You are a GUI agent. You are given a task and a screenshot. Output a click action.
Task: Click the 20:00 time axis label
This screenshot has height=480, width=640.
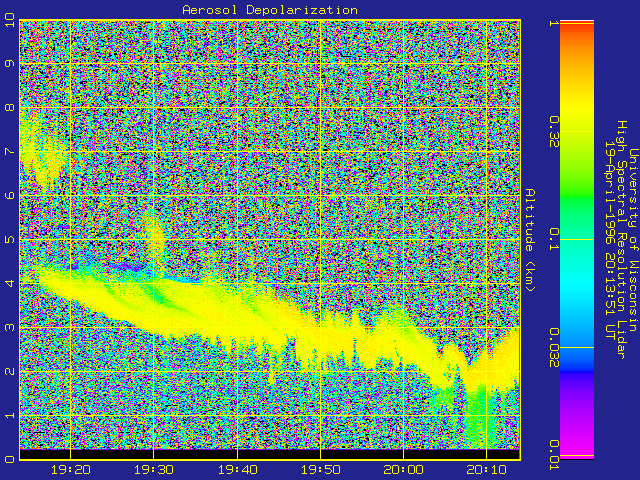point(404,470)
